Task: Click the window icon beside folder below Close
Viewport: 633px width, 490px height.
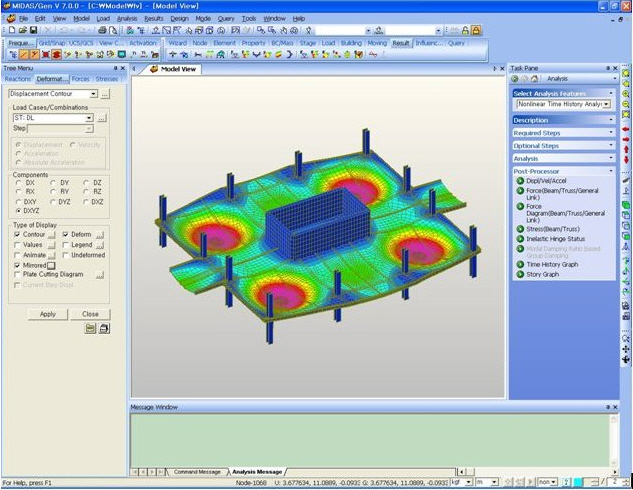Action: (104, 329)
